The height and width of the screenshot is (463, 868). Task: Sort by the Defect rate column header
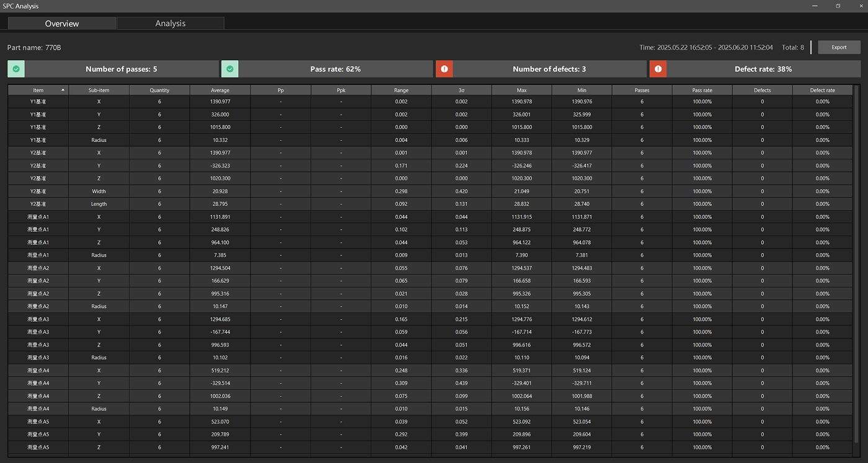tap(822, 90)
